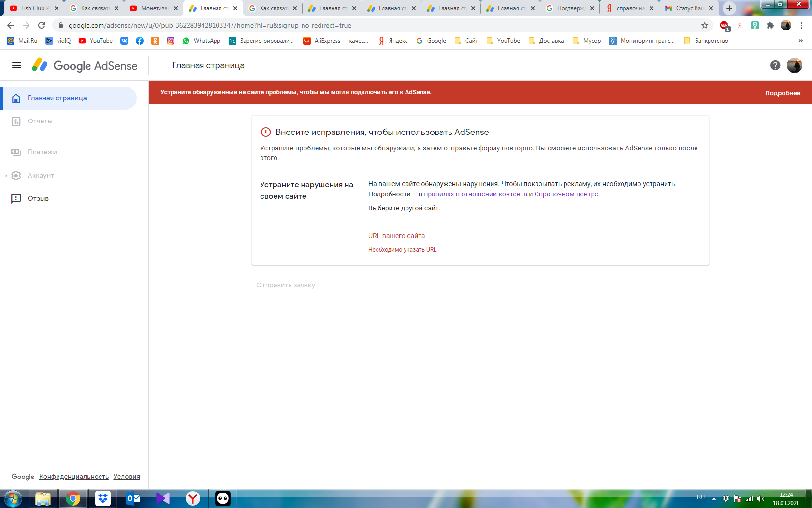Image resolution: width=812 pixels, height=508 pixels.
Task: Open the Условия footer link
Action: (127, 477)
